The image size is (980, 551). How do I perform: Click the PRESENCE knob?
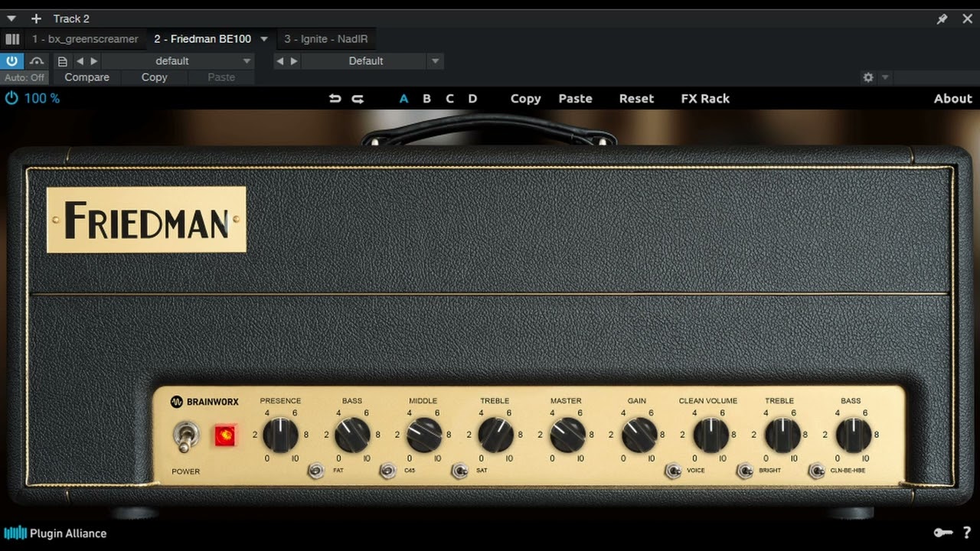click(280, 435)
